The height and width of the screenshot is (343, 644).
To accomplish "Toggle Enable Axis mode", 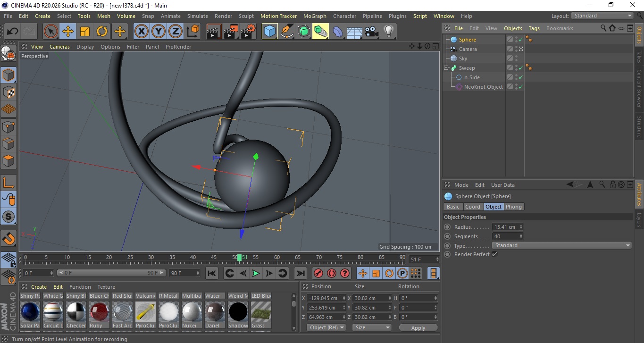I will [8, 183].
